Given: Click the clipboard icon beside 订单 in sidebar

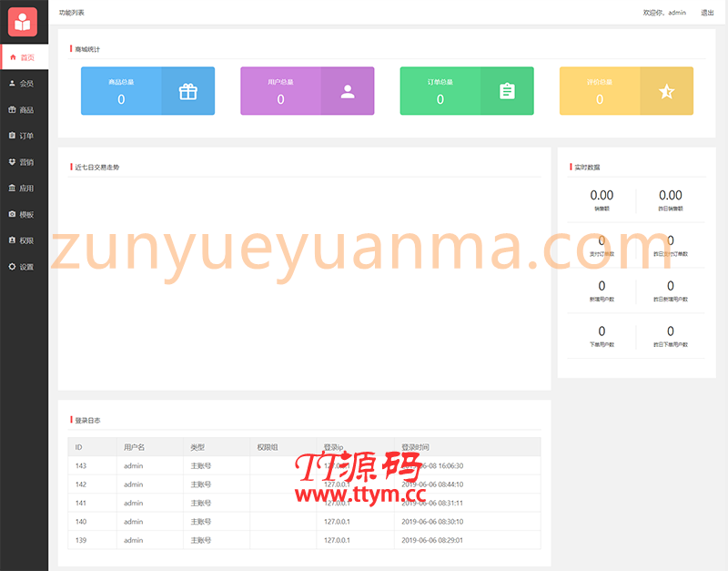Looking at the screenshot, I should pos(12,136).
